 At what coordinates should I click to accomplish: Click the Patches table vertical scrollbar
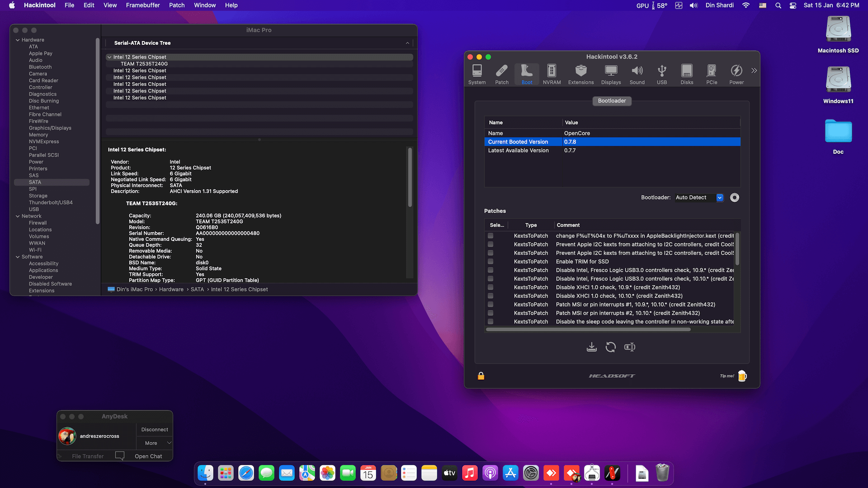[737, 249]
